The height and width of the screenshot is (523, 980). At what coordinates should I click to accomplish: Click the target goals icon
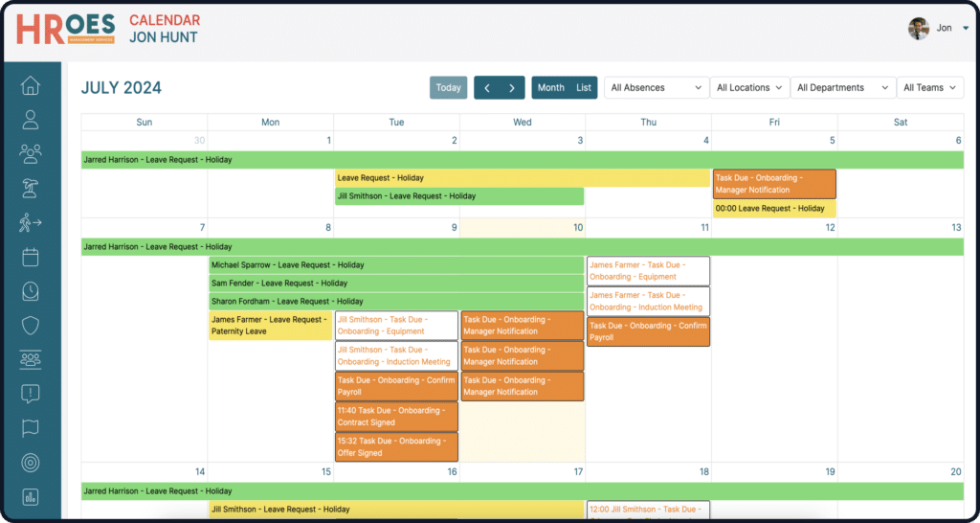pyautogui.click(x=31, y=463)
